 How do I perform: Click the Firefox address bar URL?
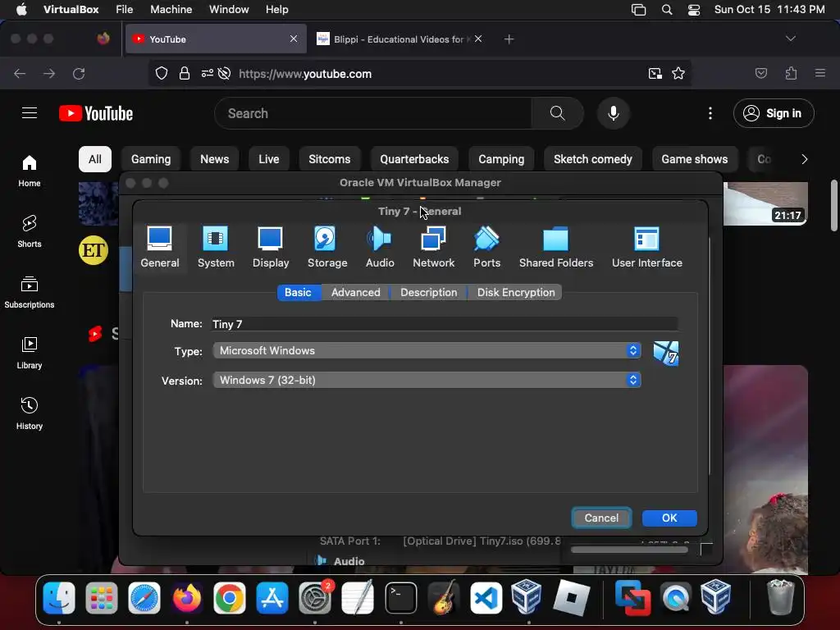coord(305,74)
